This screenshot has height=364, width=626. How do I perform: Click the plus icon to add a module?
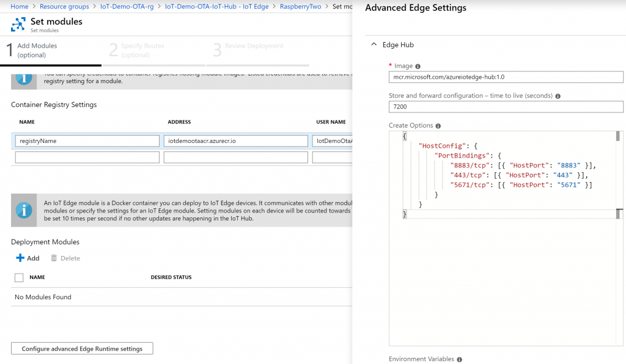pos(20,258)
